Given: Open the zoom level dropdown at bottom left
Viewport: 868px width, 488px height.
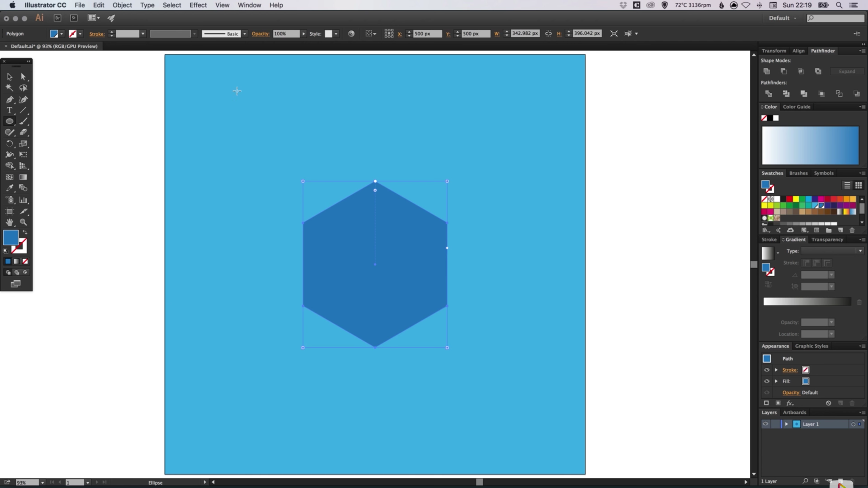Looking at the screenshot, I should (42, 482).
